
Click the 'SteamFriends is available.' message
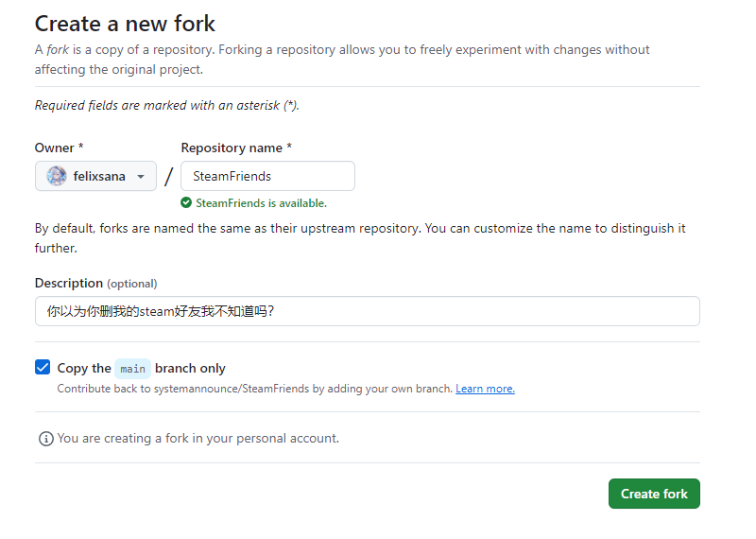262,203
